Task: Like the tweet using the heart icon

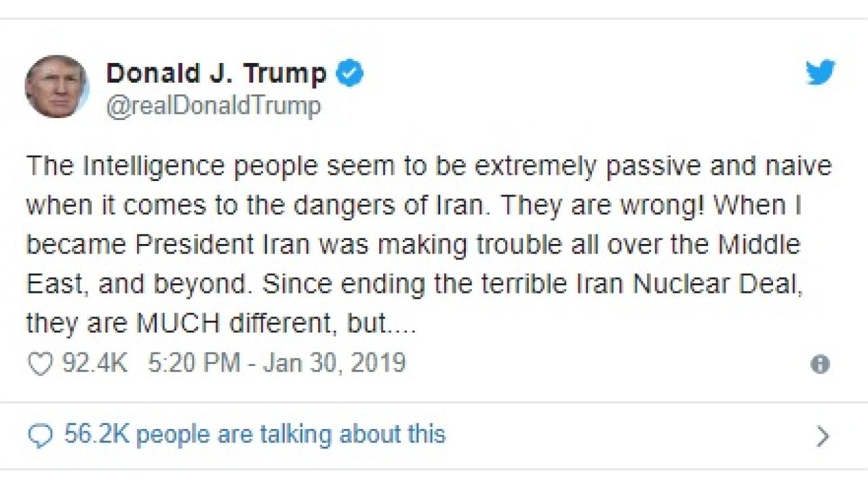Action: click(x=40, y=364)
